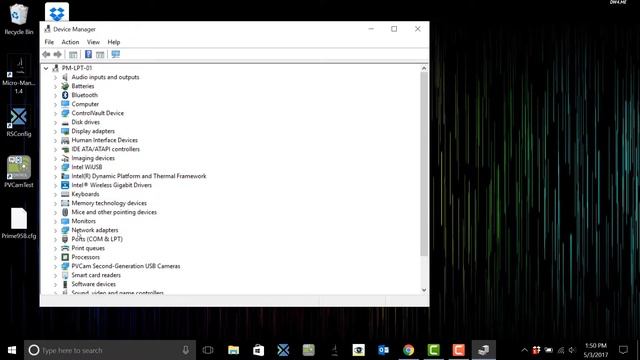Viewport: 640px width, 360px height.
Task: Select Intel Dynamic Platform and Thermal Framework
Action: [139, 176]
